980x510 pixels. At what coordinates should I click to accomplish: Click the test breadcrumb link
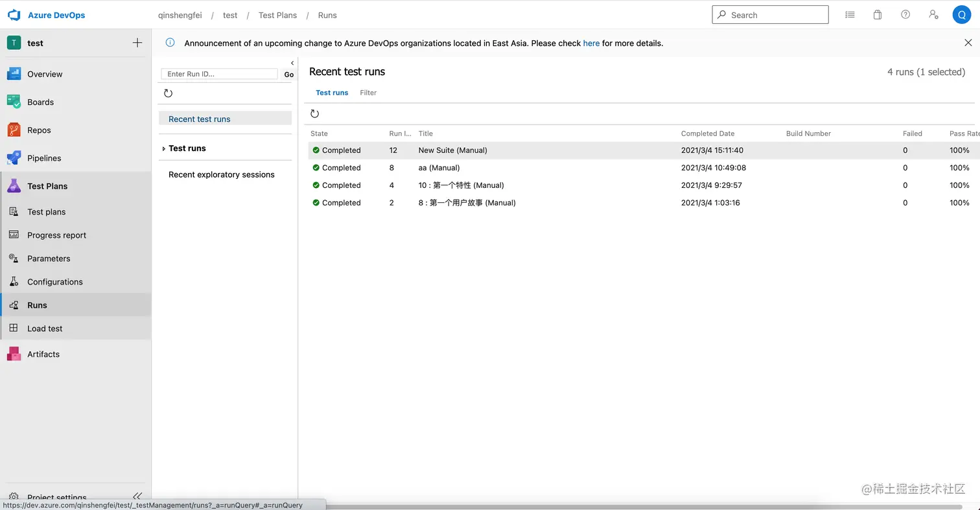point(230,15)
